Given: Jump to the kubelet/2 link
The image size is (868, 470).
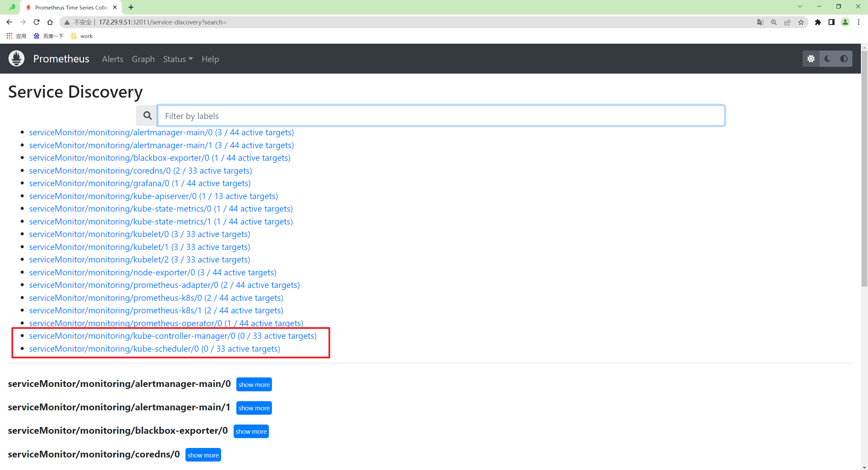Looking at the screenshot, I should coord(139,259).
